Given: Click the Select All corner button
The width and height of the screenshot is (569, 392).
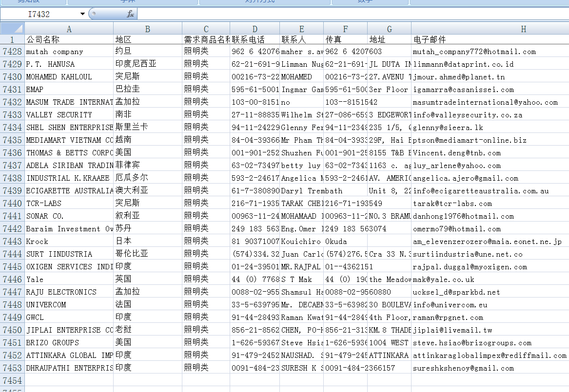Looking at the screenshot, I should 12,29.
